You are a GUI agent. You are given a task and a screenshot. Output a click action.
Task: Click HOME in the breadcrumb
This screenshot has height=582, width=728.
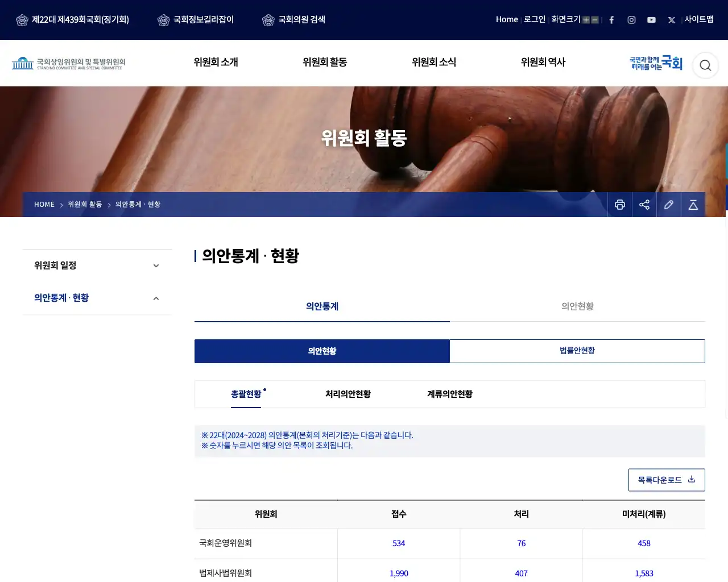(44, 205)
